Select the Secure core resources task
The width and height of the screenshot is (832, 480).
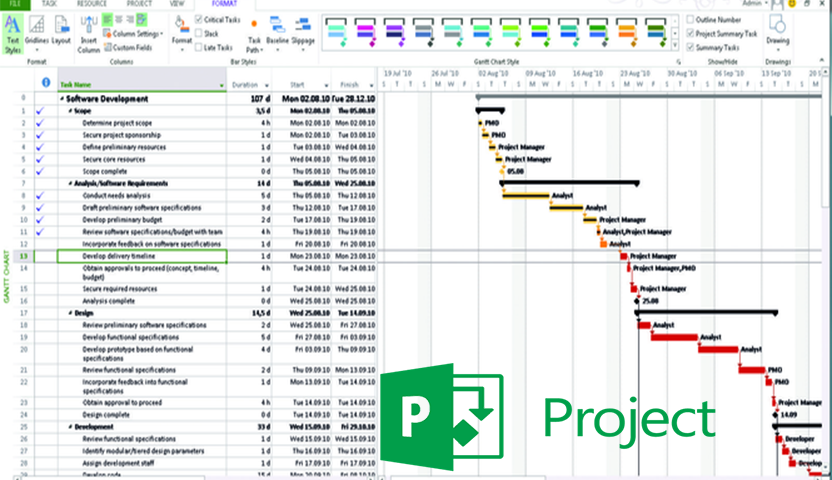pyautogui.click(x=114, y=159)
